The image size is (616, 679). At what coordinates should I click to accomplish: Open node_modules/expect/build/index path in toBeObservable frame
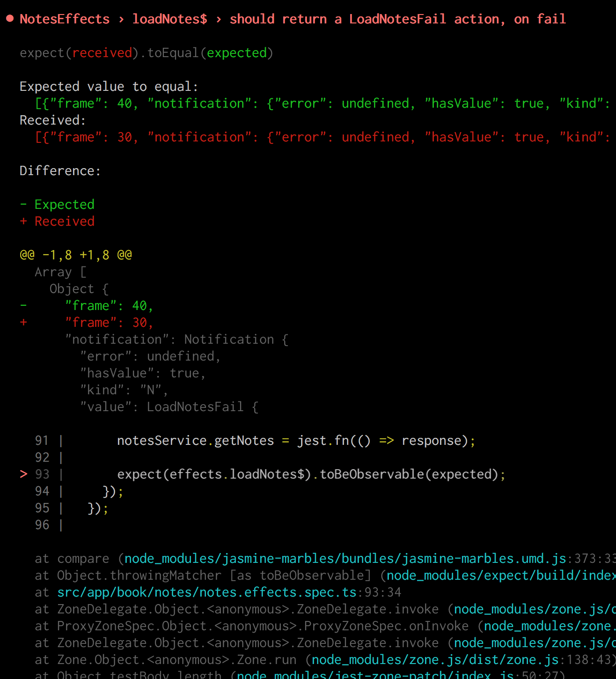[501, 576]
